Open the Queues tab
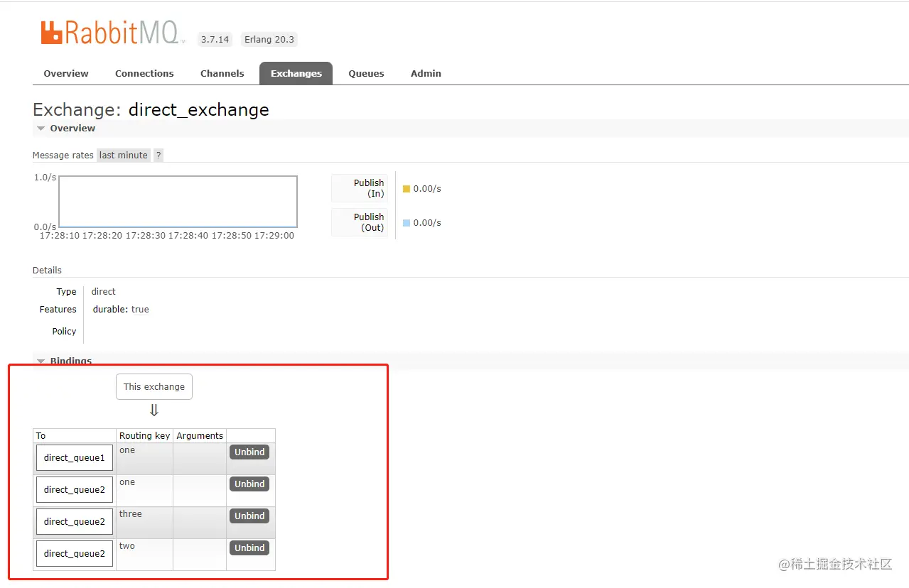 tap(366, 73)
